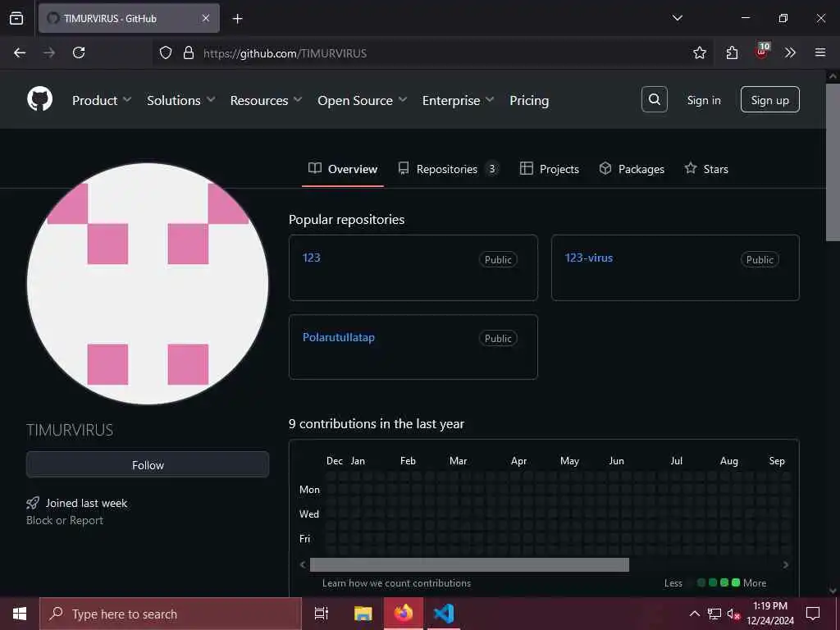Open the Polarutullatap repository
Image resolution: width=840 pixels, height=630 pixels.
[x=339, y=337]
